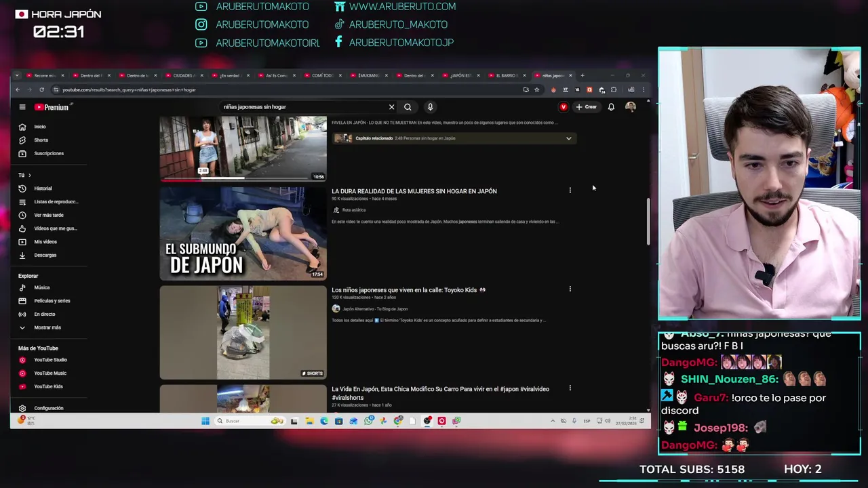Open Configuración in sidebar
The image size is (868, 488).
pos(47,408)
